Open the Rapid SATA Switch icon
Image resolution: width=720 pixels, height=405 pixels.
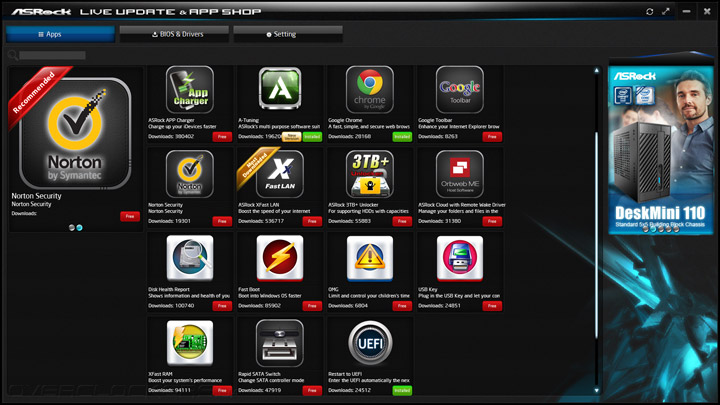[x=280, y=343]
